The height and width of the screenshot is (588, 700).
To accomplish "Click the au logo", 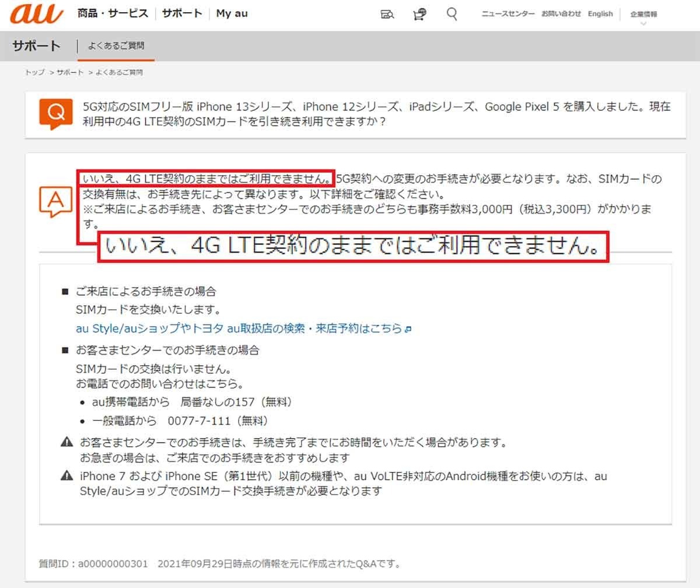I will (x=36, y=13).
